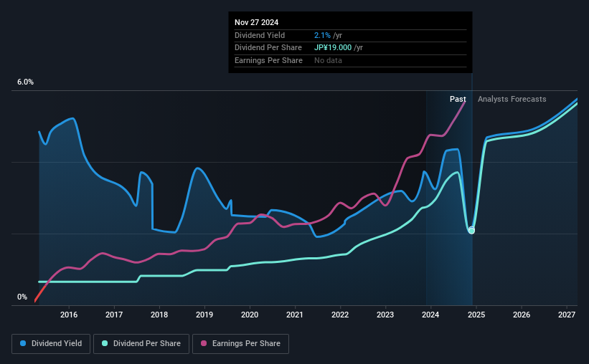Click the blue Dividend Yield legend dot

tap(23, 343)
